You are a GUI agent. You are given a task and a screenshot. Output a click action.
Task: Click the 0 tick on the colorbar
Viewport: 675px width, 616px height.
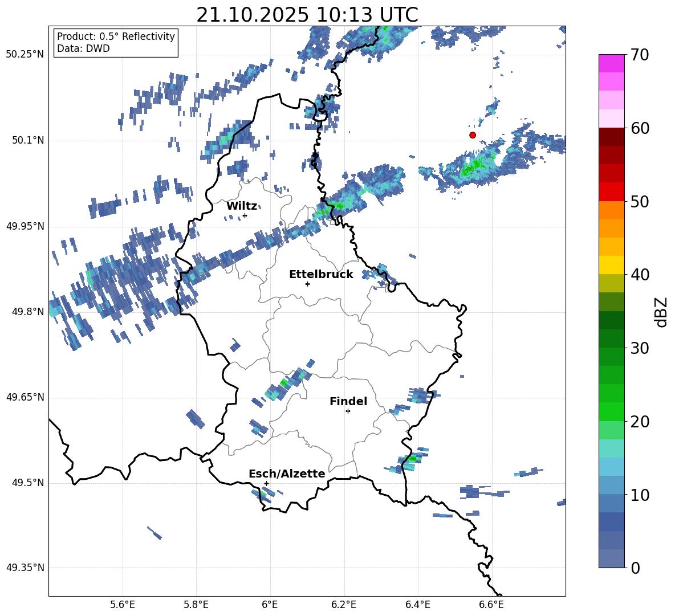click(x=635, y=568)
